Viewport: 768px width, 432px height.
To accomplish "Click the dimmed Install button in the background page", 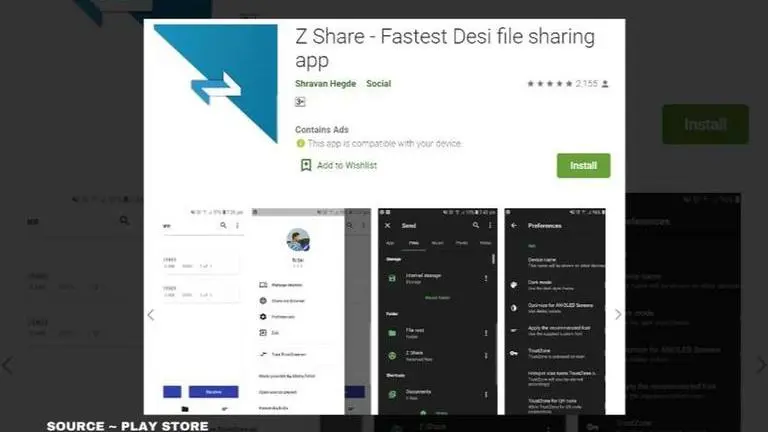I will click(x=705, y=124).
